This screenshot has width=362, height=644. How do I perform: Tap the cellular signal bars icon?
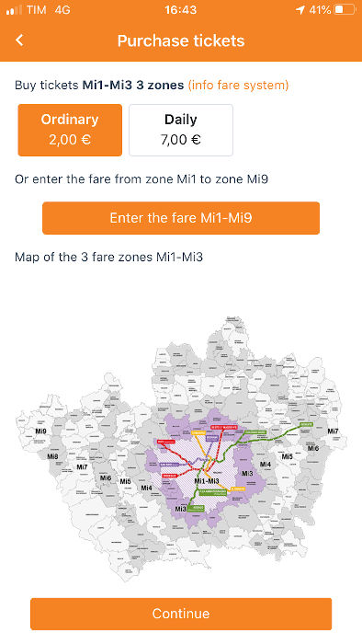pos(14,10)
